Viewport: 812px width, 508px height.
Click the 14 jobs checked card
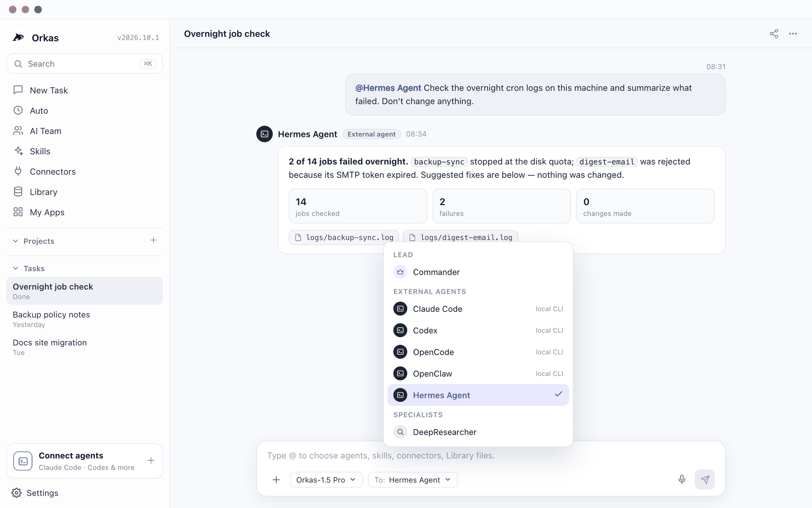click(358, 206)
